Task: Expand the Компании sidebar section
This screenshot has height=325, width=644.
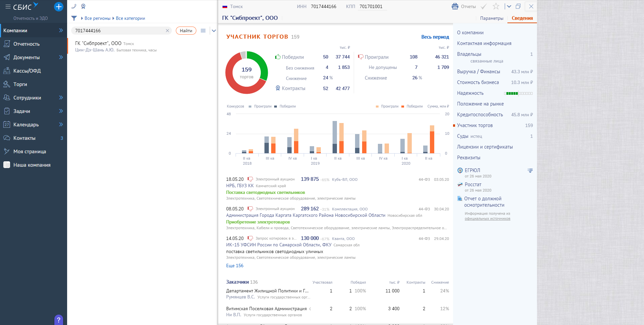Action: (61, 31)
